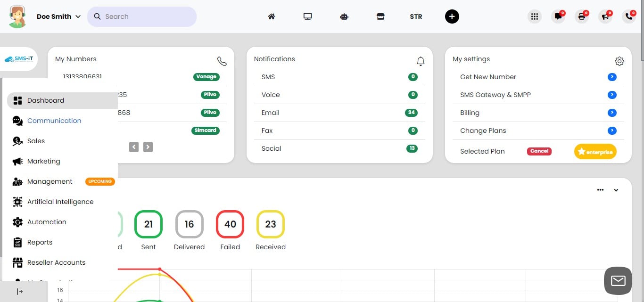644x302 pixels.
Task: Click the monitor icon in top navigation
Action: pyautogui.click(x=308, y=16)
